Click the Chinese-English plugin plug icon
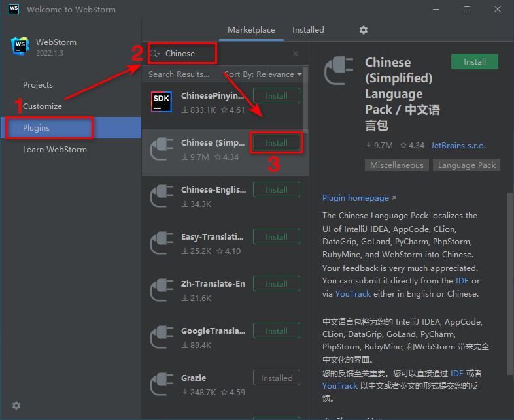 pyautogui.click(x=162, y=196)
